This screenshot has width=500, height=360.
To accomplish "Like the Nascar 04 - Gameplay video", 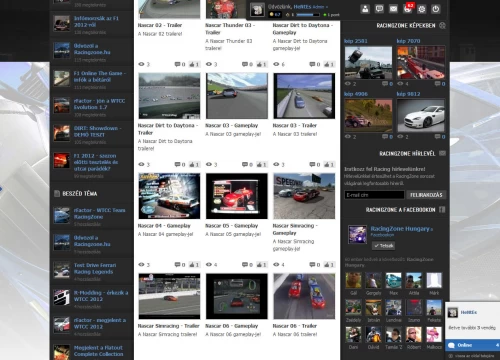I will (x=194, y=265).
